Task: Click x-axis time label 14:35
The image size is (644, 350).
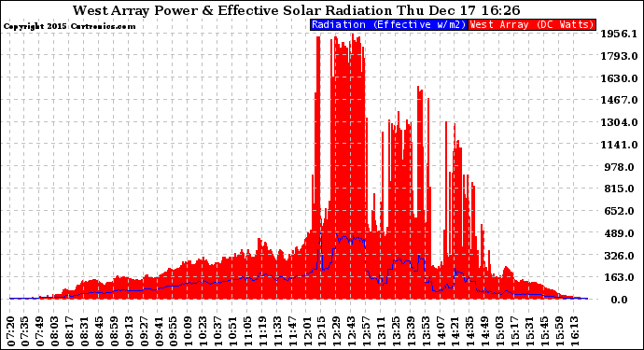Action: [x=470, y=331]
